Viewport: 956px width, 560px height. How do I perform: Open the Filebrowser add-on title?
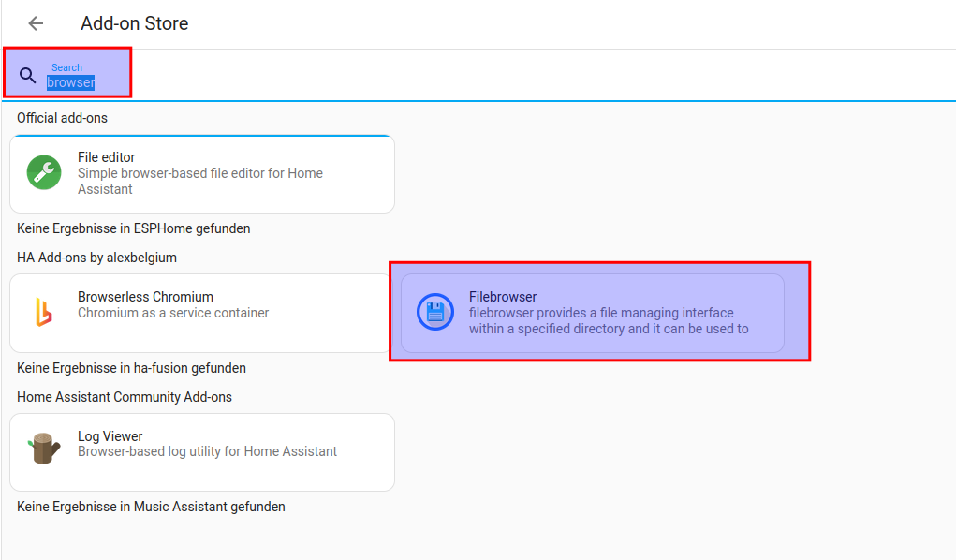(503, 297)
